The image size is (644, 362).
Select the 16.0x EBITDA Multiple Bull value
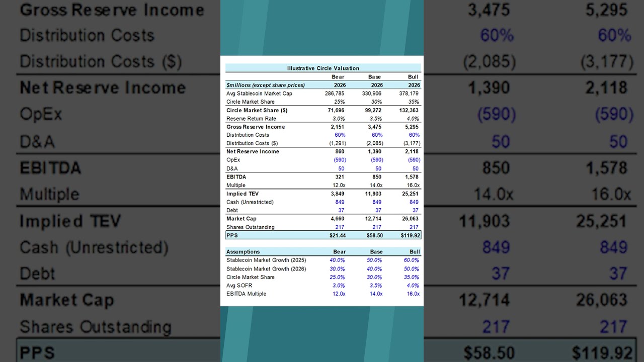413,294
